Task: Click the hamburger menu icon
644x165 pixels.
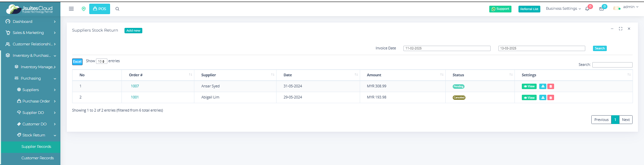Action: coord(71,9)
